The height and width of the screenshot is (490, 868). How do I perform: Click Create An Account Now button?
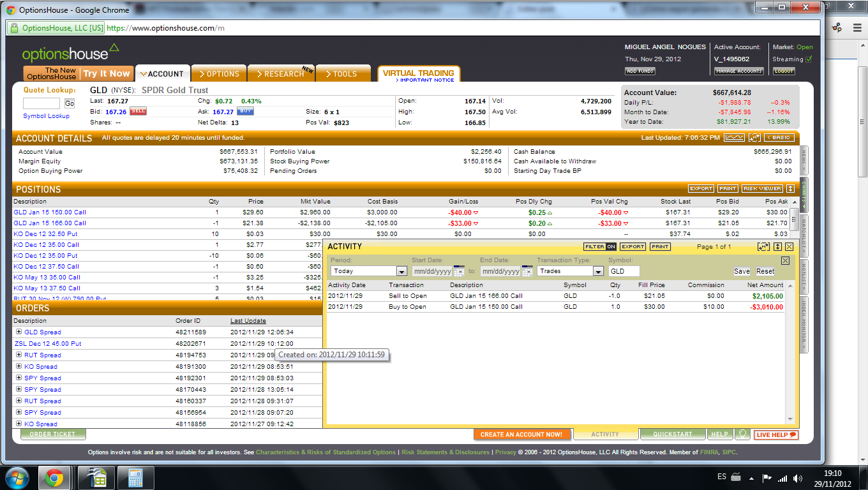coord(521,434)
